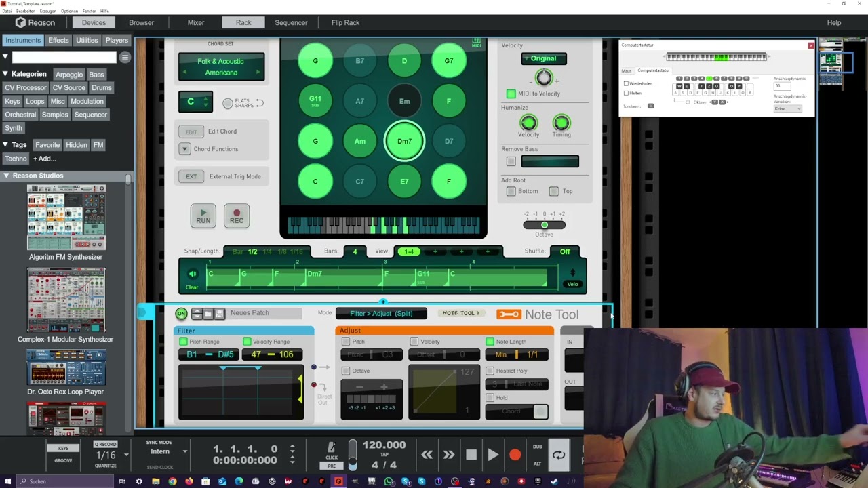Click the Dm7 chord pad

(404, 141)
